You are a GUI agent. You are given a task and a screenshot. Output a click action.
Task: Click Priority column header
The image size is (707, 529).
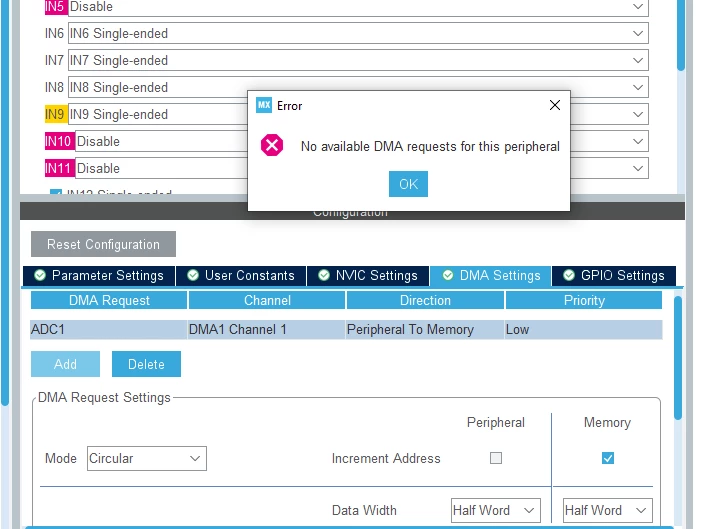(584, 300)
